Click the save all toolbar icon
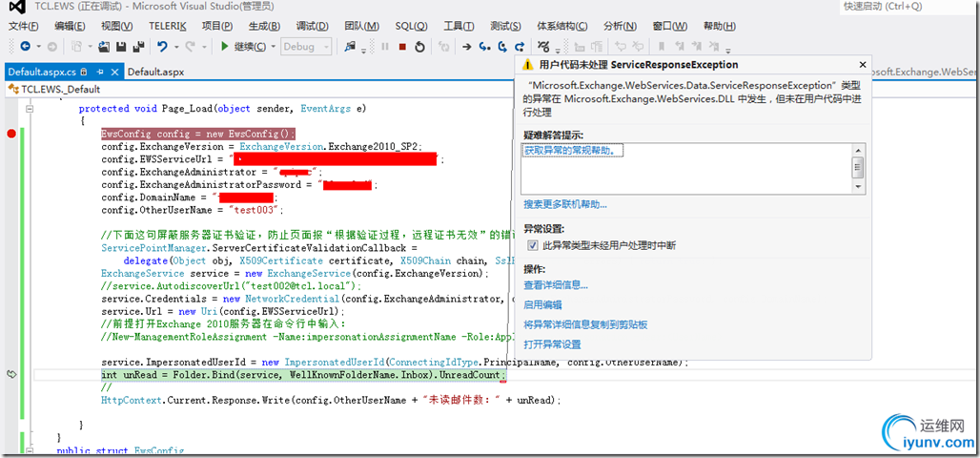This screenshot has height=458, width=980. (x=139, y=47)
